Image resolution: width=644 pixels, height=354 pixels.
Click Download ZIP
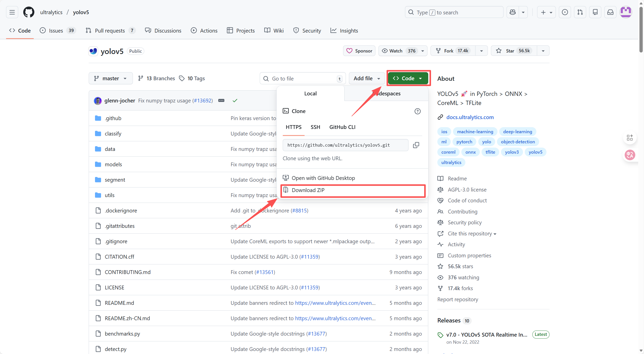[308, 190]
